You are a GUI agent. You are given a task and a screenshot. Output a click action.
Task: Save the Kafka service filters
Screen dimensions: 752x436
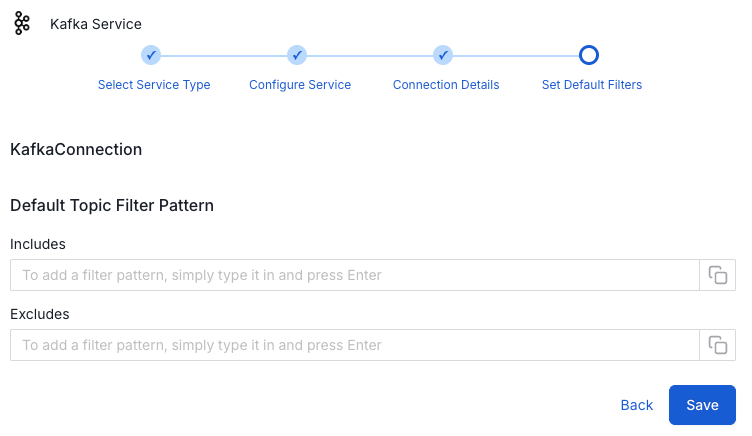(702, 405)
